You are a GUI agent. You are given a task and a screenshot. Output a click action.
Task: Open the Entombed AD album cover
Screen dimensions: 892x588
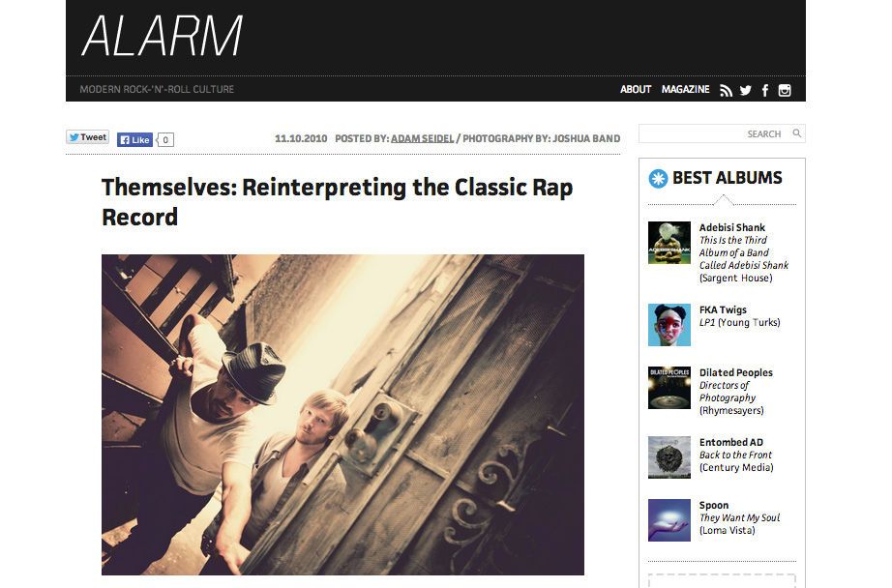[x=669, y=457]
